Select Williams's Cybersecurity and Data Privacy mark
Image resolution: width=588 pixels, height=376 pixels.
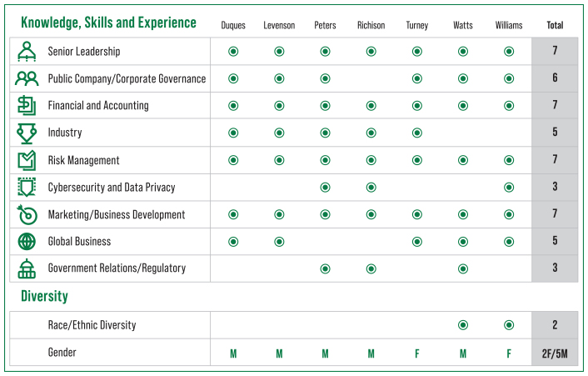(509, 188)
